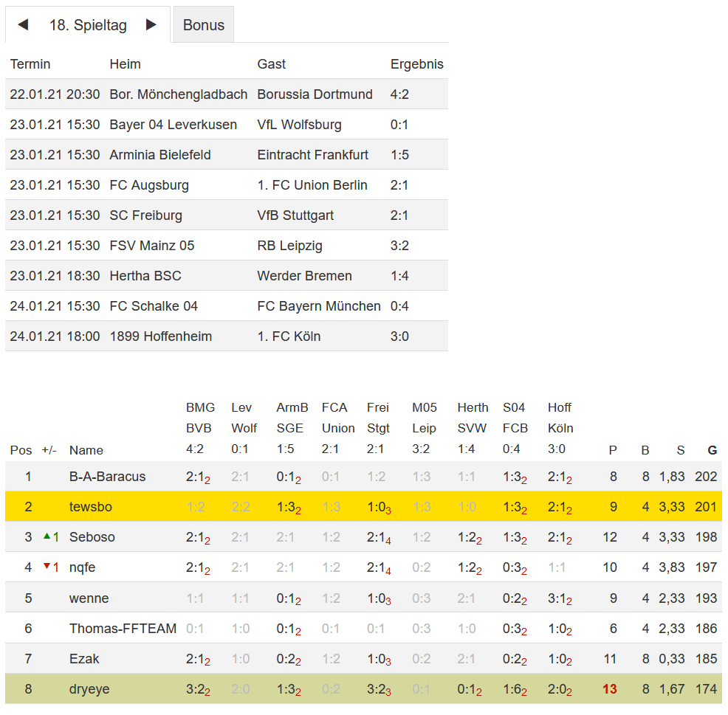Open player B-A-Baracus profile
728x715 pixels.
[x=107, y=477]
